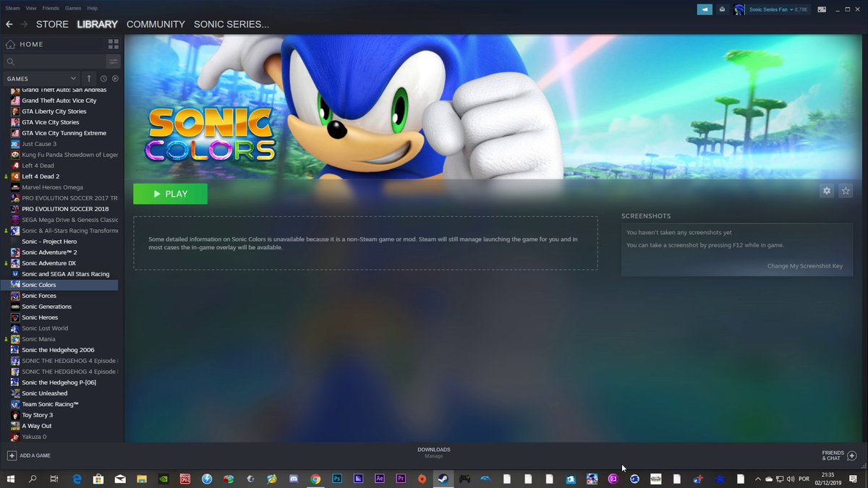Select Sonic Mania
The width and height of the screenshot is (868, 488).
click(x=38, y=339)
